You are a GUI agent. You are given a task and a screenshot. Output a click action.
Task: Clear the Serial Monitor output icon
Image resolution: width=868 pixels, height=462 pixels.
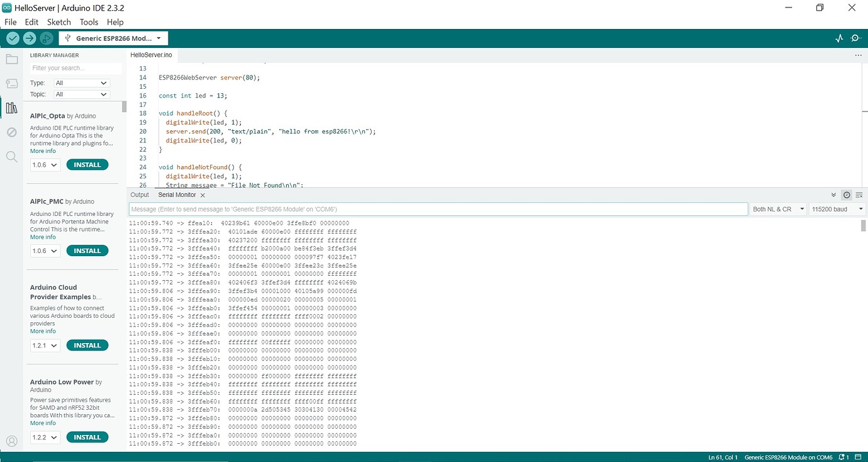[x=859, y=194]
